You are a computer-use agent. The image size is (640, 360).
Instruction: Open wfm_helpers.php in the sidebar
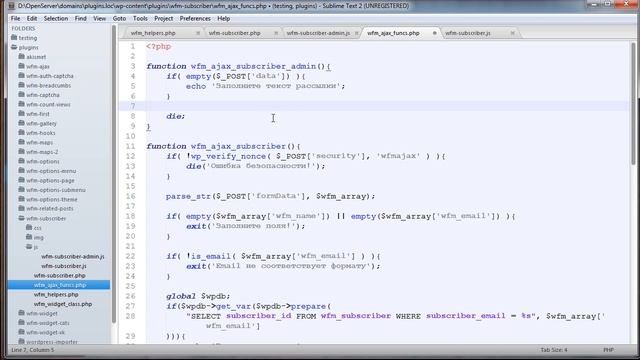click(x=56, y=294)
